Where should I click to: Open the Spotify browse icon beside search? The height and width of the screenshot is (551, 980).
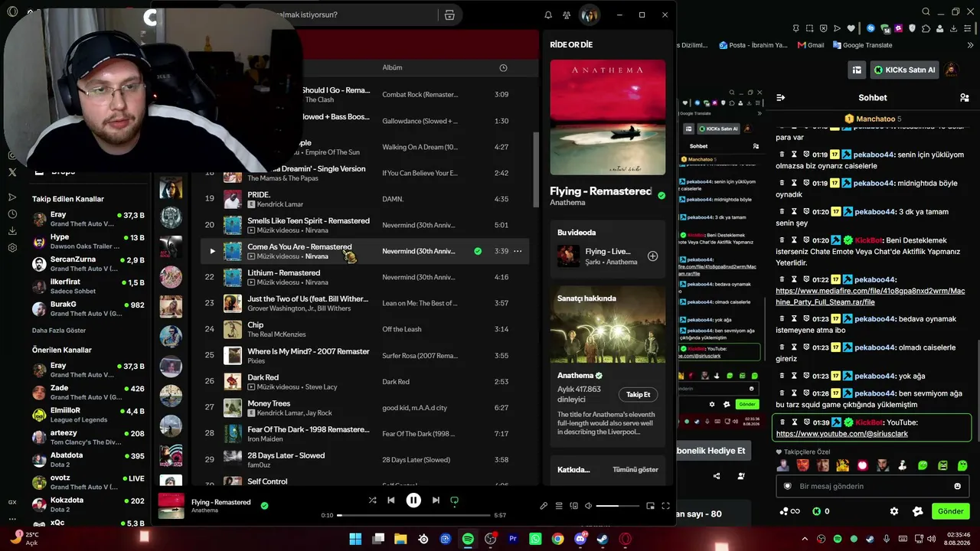(x=449, y=15)
